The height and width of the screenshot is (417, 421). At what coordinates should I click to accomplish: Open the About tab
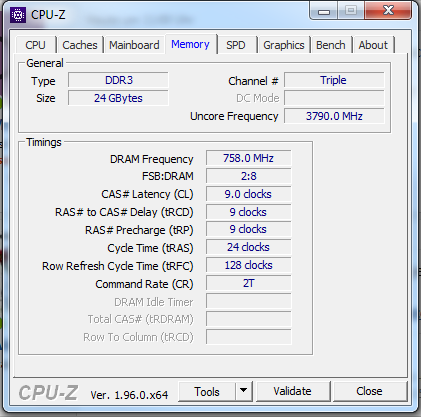click(x=373, y=45)
